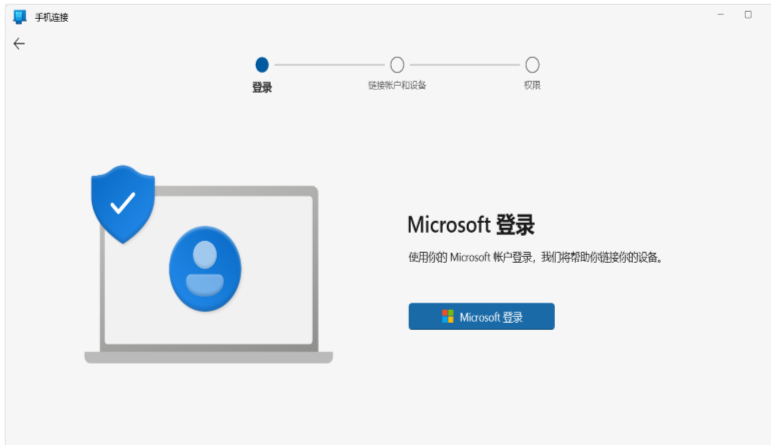Click the sign-in description text under the heading
Image resolution: width=771 pixels, height=445 pixels.
(536, 258)
